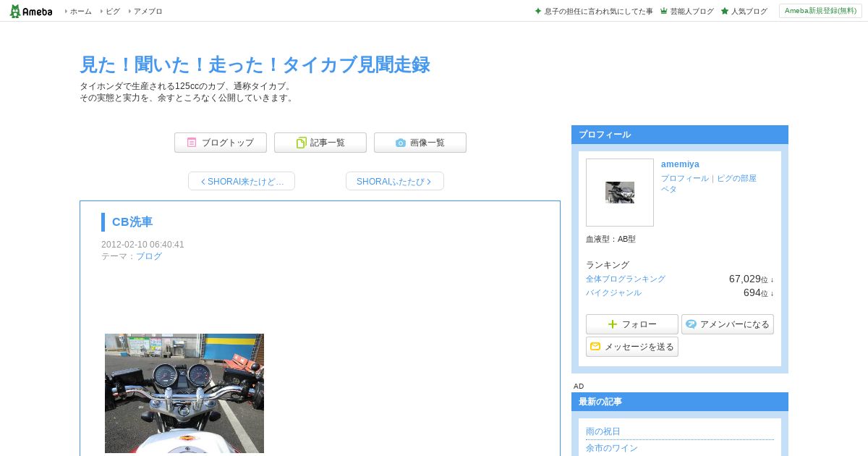Click post timestamp 2012-02-10 06:40:41

[x=142, y=245]
